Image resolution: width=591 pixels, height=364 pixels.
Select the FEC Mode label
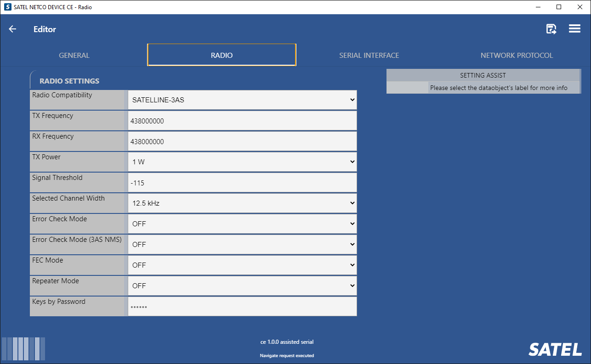tap(47, 260)
